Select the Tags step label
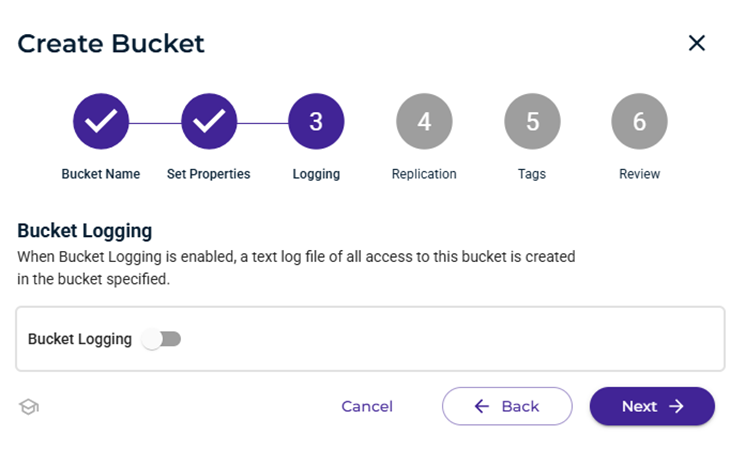Image resolution: width=745 pixels, height=450 pixels. pos(532,174)
